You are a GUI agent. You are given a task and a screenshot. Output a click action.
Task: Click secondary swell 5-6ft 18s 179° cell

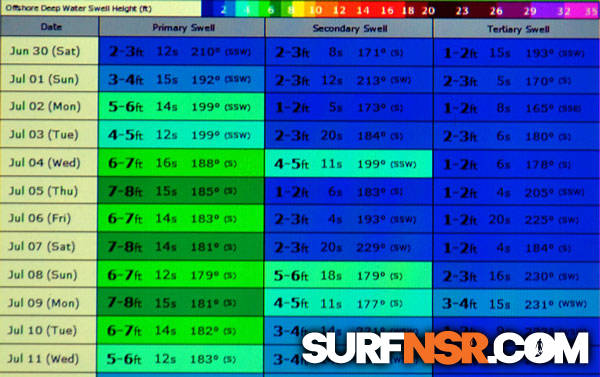pyautogui.click(x=349, y=275)
